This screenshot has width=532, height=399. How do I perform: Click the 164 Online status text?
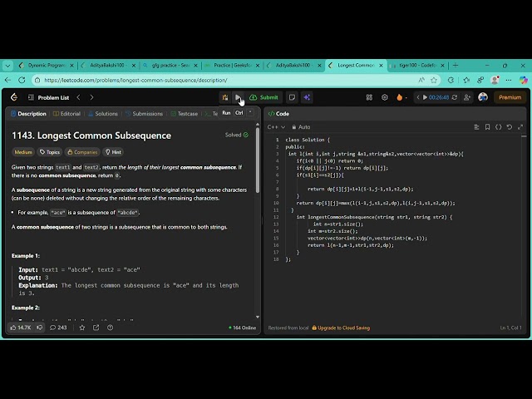point(243,328)
